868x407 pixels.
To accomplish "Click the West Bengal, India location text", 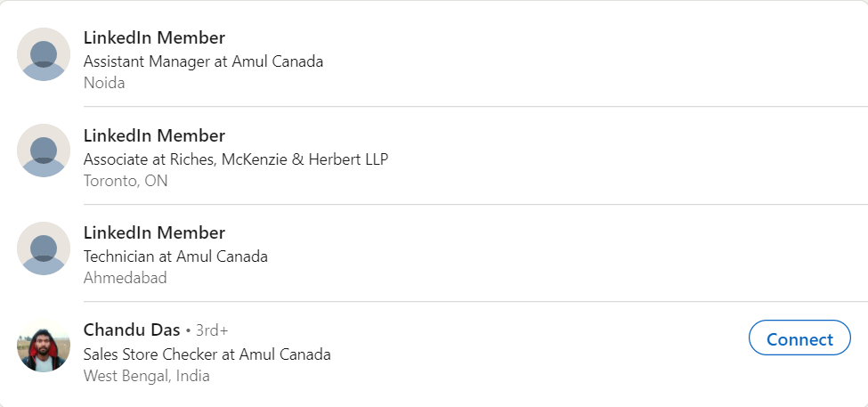I will coord(146,376).
